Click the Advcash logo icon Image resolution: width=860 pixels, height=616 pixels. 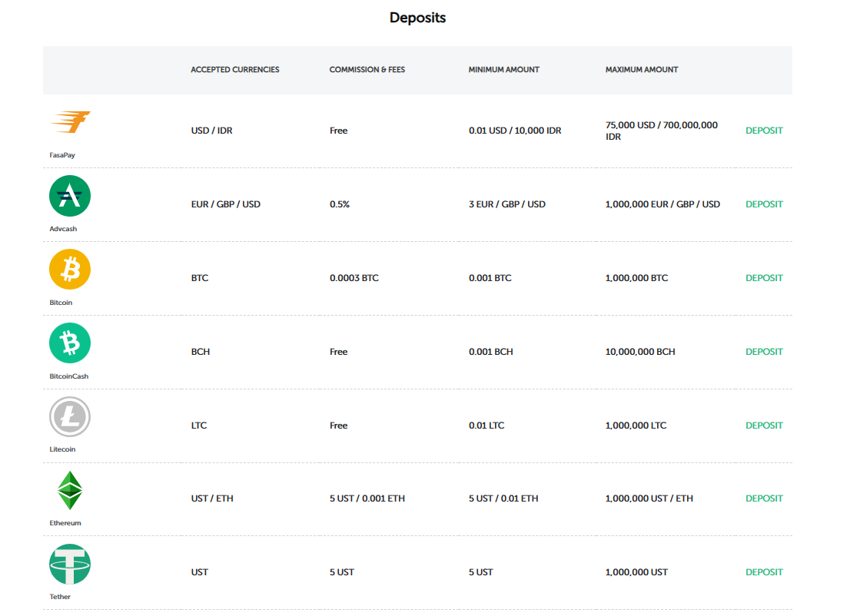70,196
